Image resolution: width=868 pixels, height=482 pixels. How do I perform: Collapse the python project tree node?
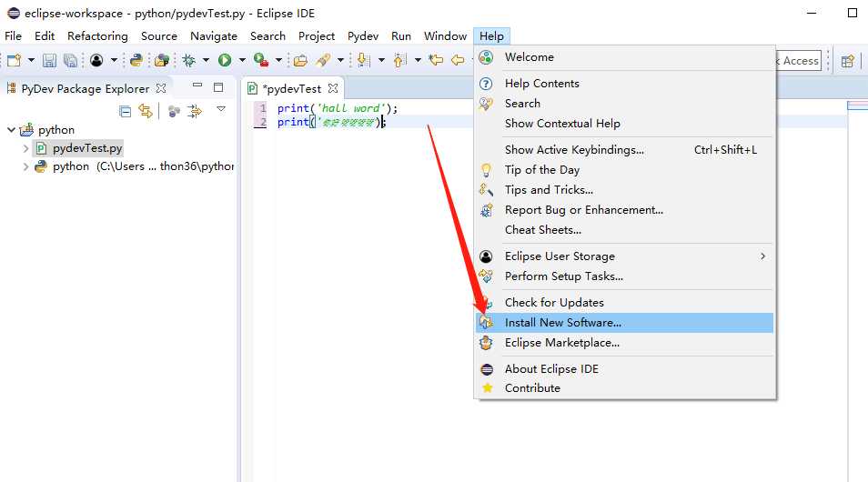11,130
